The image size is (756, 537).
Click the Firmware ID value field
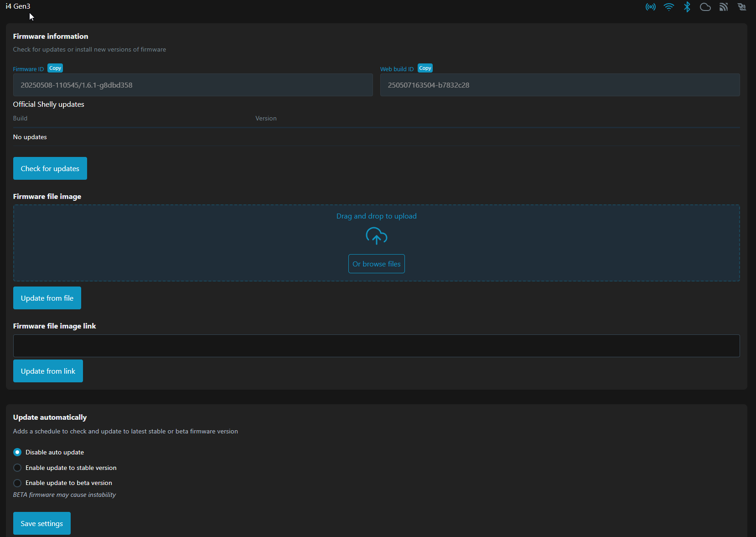[193, 85]
